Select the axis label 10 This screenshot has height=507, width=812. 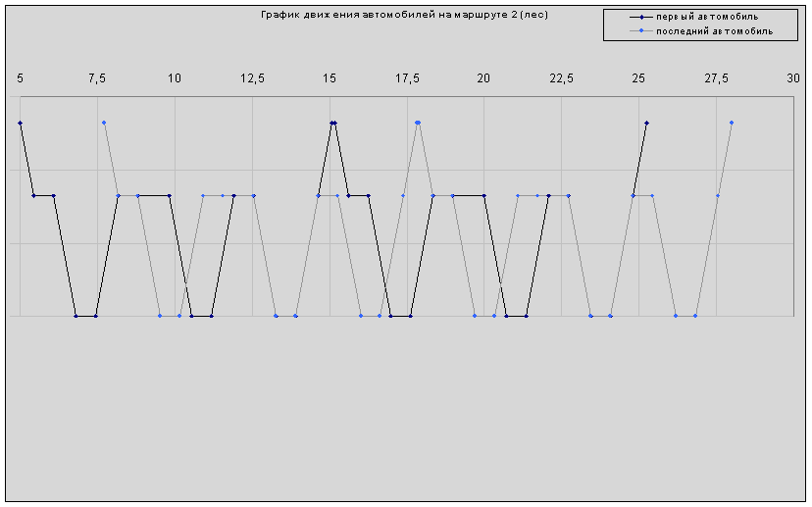point(175,77)
